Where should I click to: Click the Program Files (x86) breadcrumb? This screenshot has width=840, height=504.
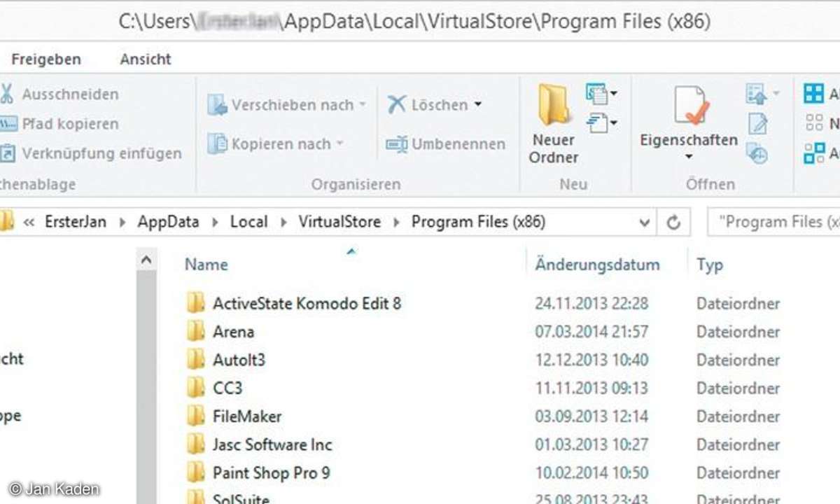478,223
